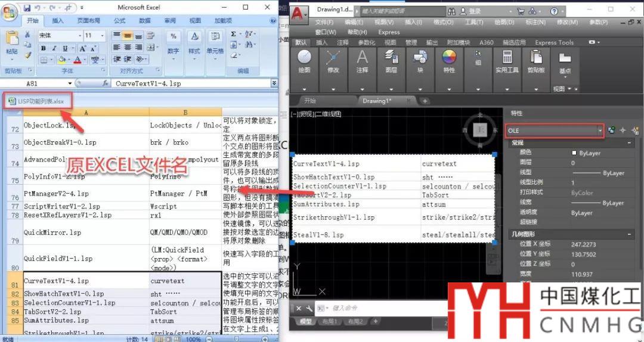The height and width of the screenshot is (342, 644).
Task: Undo last action in Excel toolbar
Action: coord(38,7)
